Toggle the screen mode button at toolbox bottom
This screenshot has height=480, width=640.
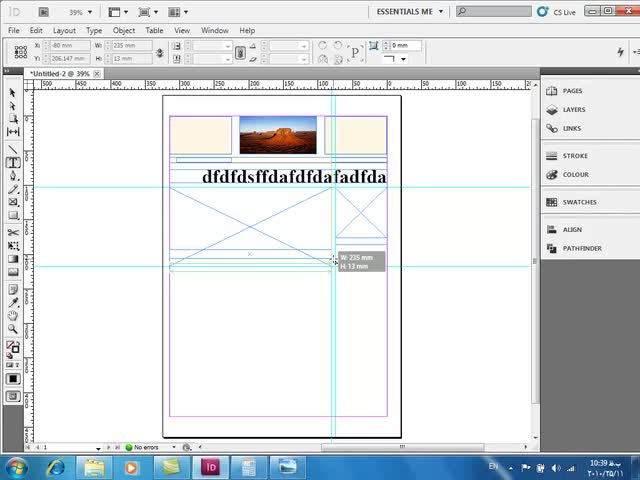click(x=13, y=396)
